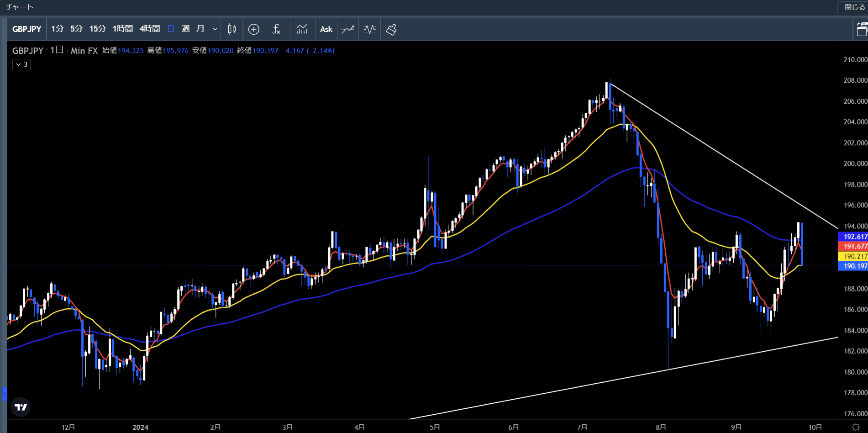
Task: Click the 210.000 price axis label
Action: (855, 60)
